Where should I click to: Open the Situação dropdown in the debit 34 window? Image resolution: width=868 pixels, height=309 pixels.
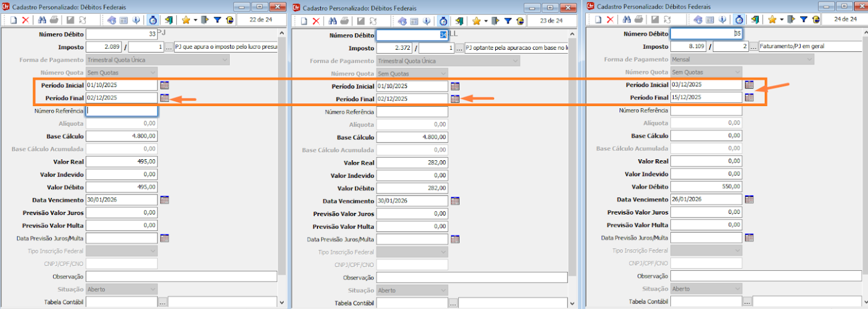pos(444,291)
